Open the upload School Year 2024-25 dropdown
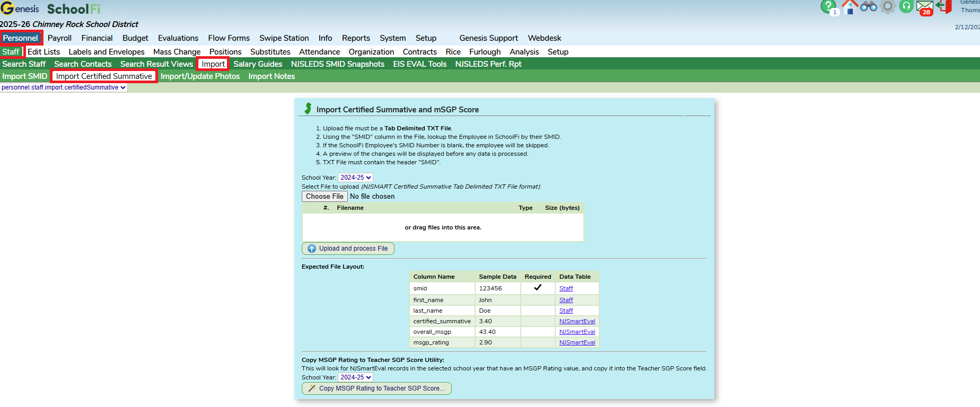The image size is (980, 407). coord(355,178)
